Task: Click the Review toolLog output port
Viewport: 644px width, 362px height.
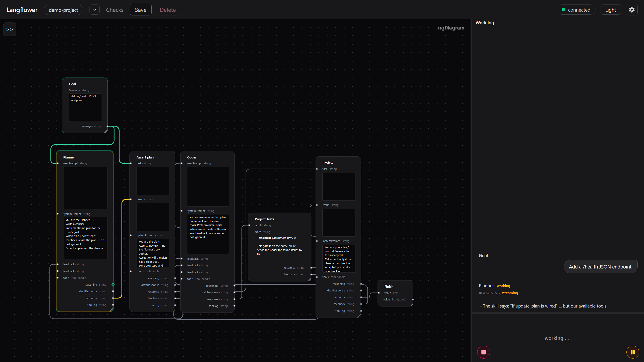Action: pos(361,311)
